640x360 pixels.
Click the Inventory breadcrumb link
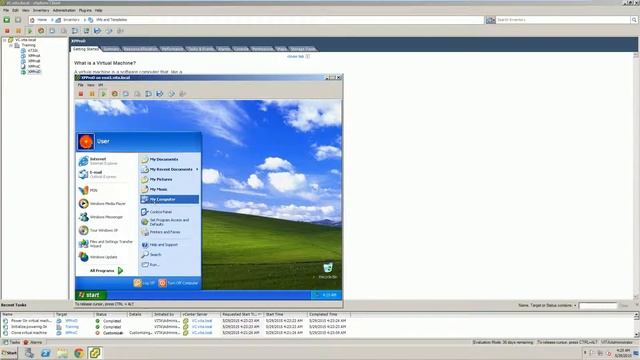point(71,20)
